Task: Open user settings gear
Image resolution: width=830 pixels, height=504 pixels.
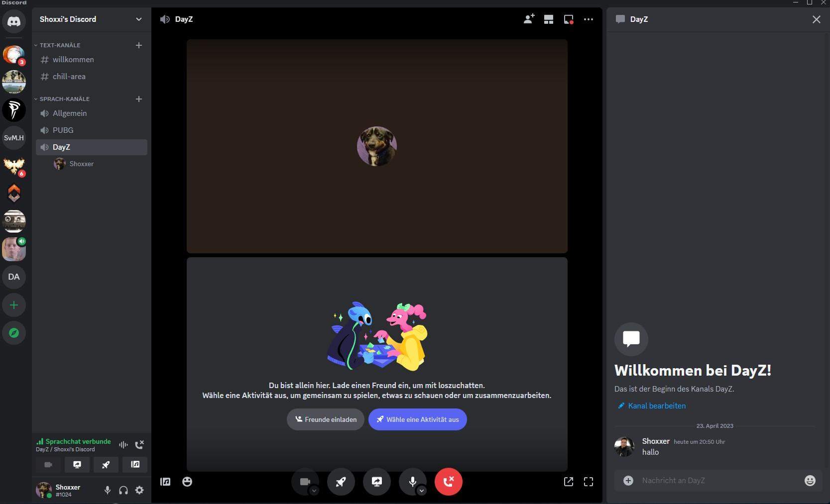Action: click(x=139, y=491)
